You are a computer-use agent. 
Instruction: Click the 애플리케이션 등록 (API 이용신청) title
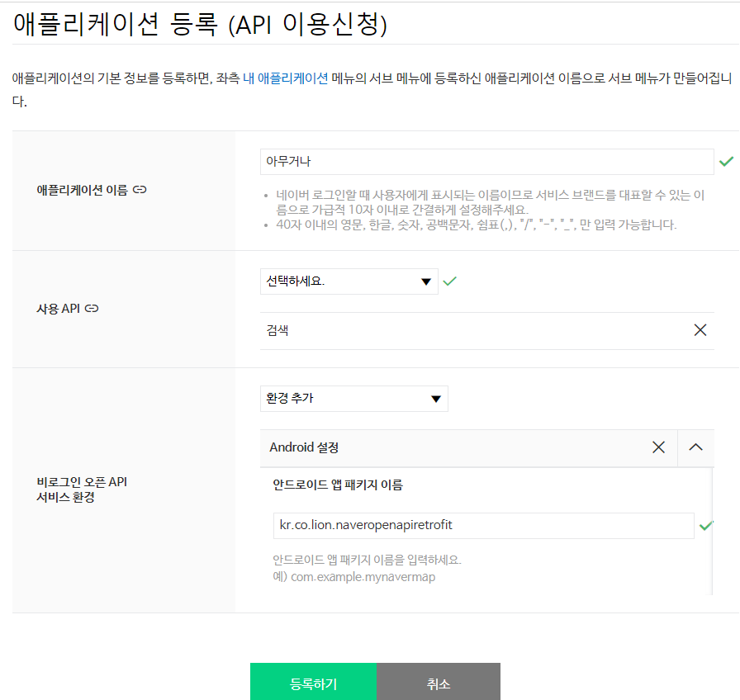pos(200,24)
